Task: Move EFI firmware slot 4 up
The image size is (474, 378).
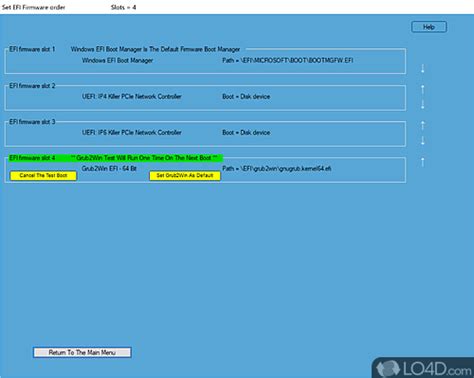Action: click(423, 162)
